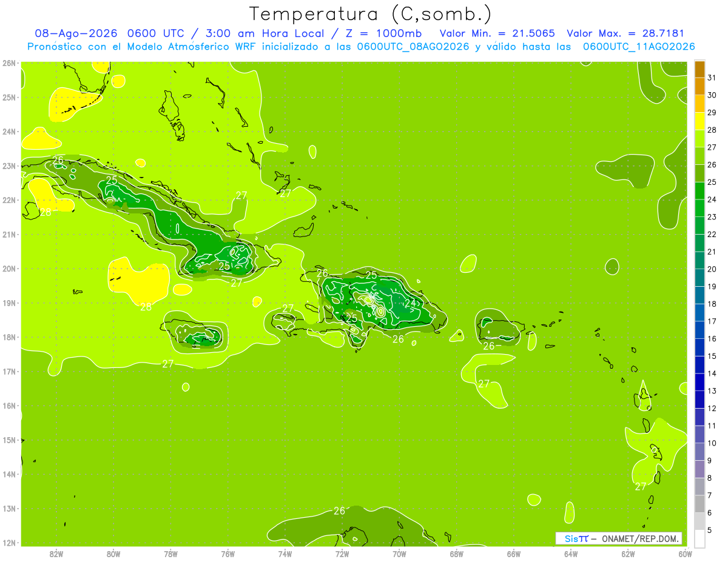Click the latitude axis label "17N"
Image resolution: width=728 pixels, height=562 pixels.
8,372
